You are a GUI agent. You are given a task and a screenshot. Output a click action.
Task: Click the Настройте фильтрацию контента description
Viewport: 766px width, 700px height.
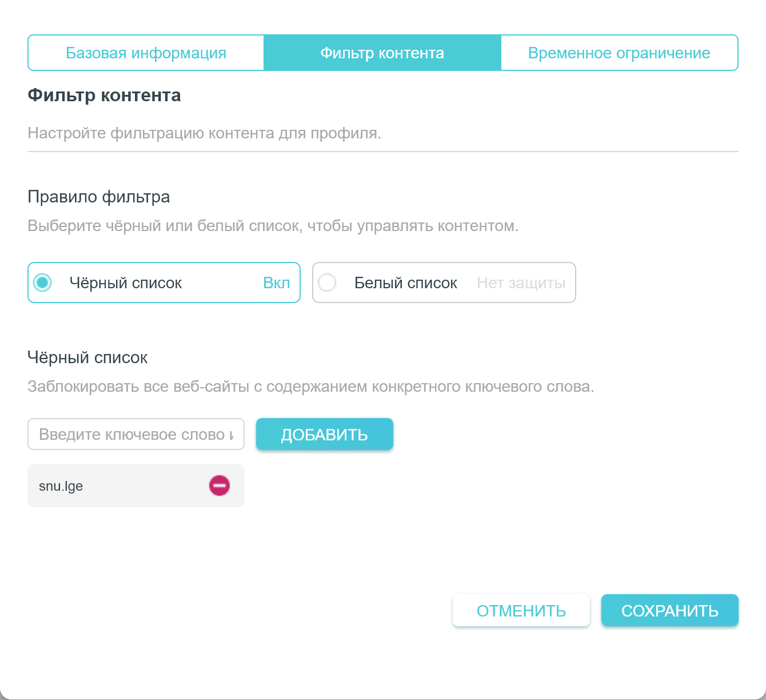pyautogui.click(x=204, y=133)
